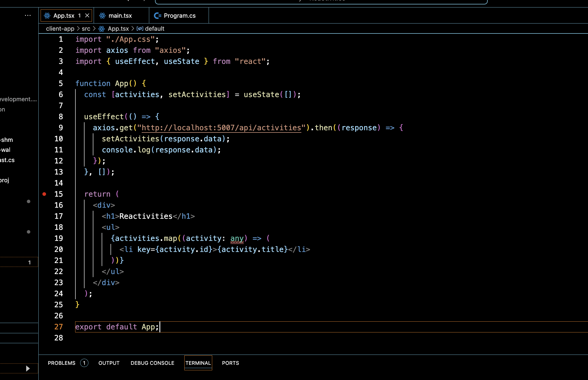This screenshot has width=588, height=380.
Task: Close the App.tsx editor tab
Action: (x=87, y=15)
